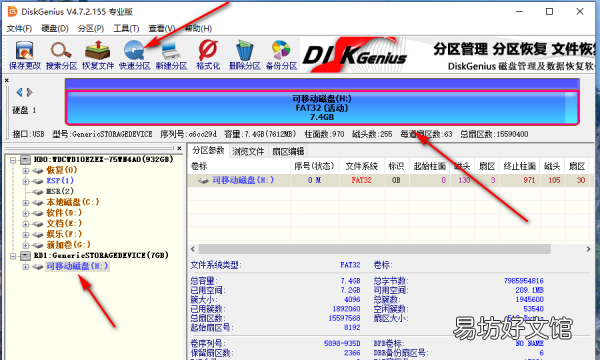600x360 pixels.
Task: Switch to the 浏览文件 tab
Action: coord(248,151)
